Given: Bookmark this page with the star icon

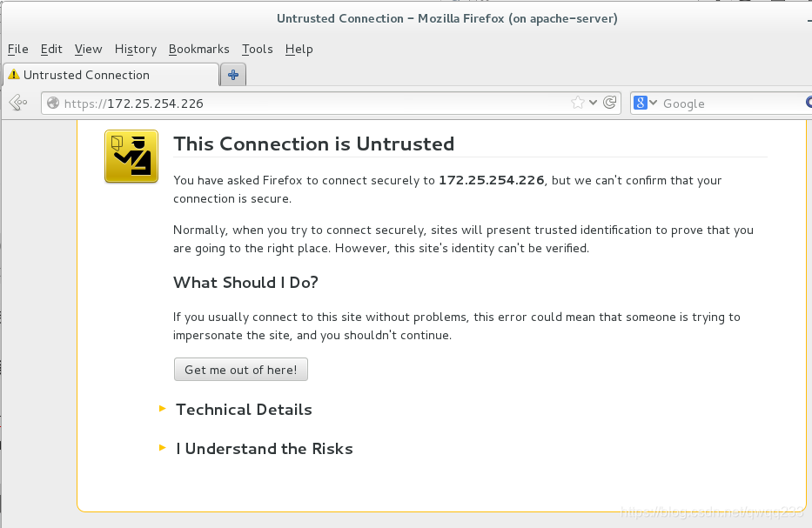Looking at the screenshot, I should [577, 103].
